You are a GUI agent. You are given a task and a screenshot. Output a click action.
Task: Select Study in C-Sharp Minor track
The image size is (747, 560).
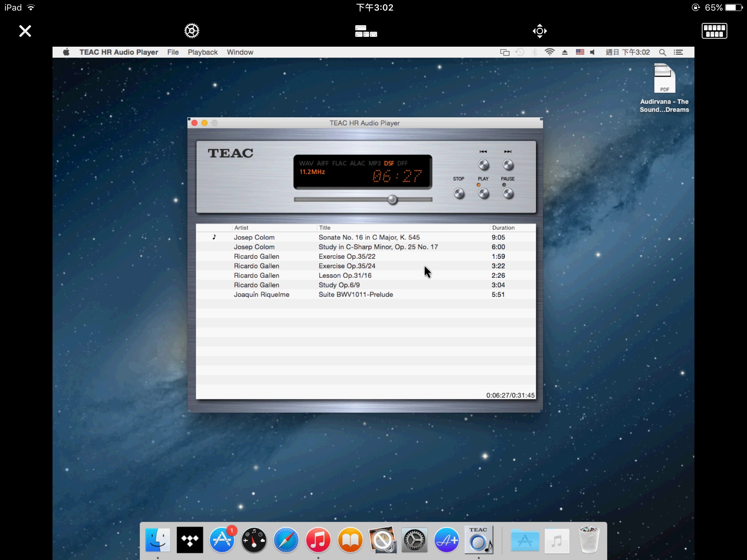(366, 247)
